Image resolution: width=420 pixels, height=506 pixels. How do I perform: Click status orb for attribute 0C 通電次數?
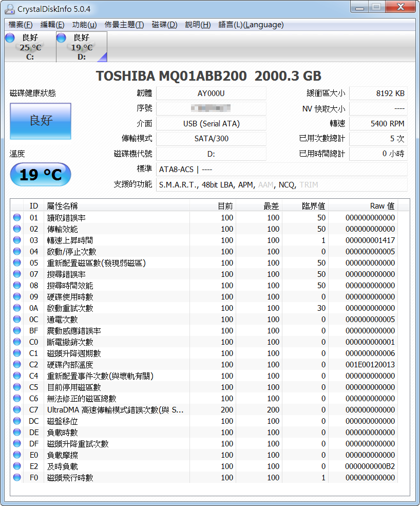(x=17, y=319)
